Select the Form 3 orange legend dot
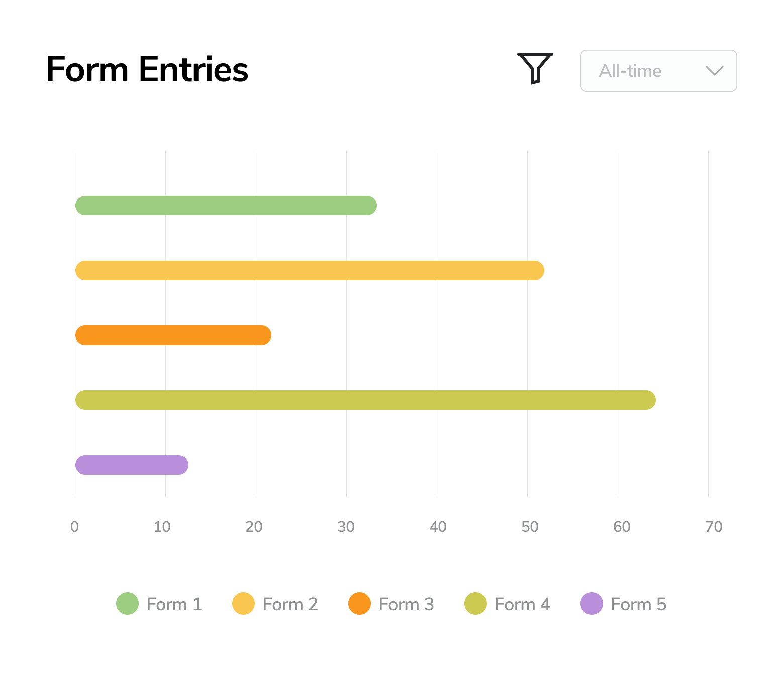This screenshot has height=678, width=784. pyautogui.click(x=359, y=604)
